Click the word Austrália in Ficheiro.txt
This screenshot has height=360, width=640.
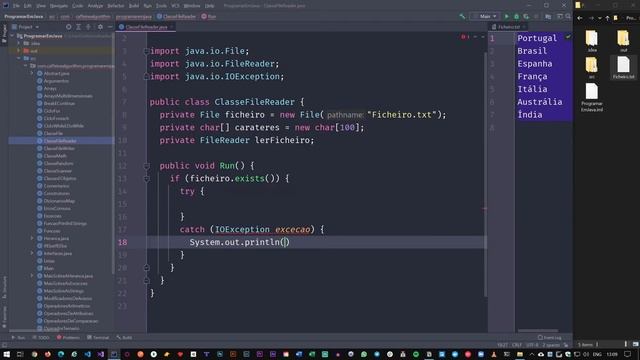pyautogui.click(x=540, y=102)
